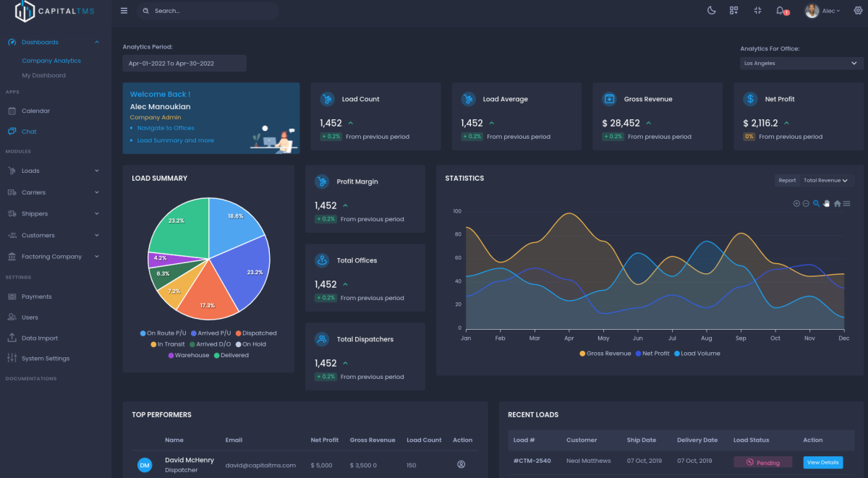Reset chart zoom with home icon

(837, 203)
